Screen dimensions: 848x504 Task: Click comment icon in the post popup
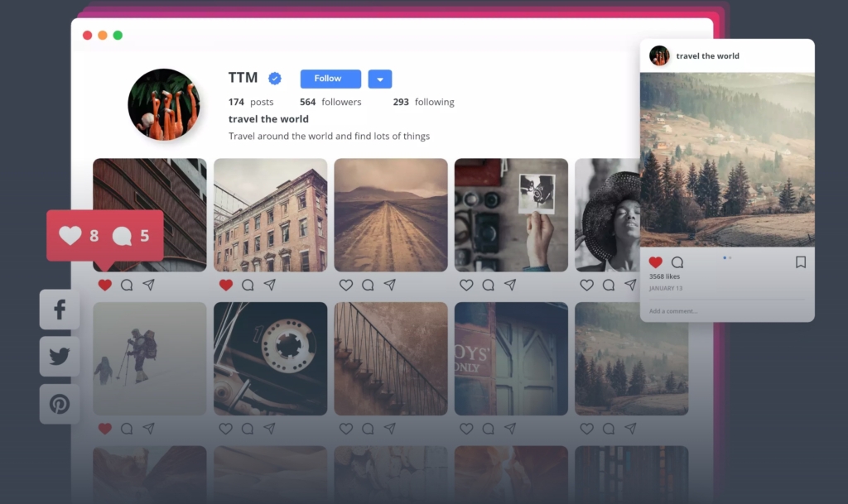pyautogui.click(x=677, y=262)
